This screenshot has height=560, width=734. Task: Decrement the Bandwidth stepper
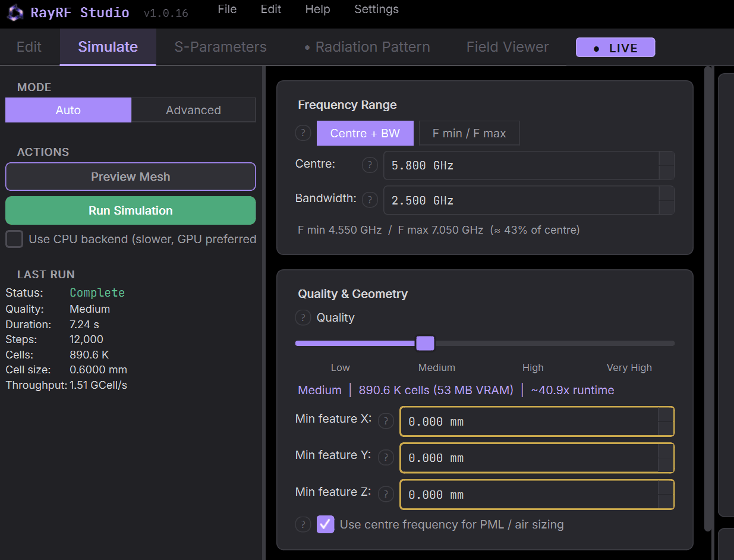coord(667,207)
